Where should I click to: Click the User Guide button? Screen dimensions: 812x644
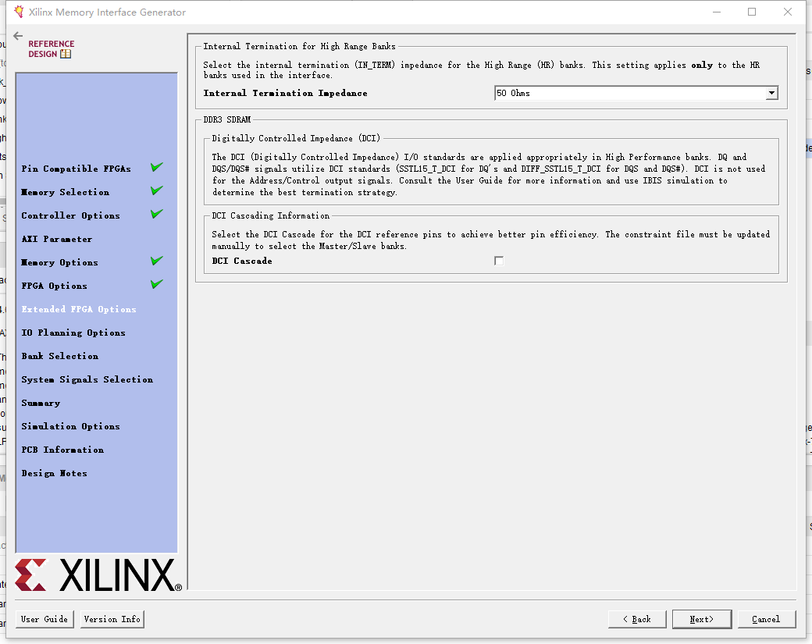click(45, 619)
